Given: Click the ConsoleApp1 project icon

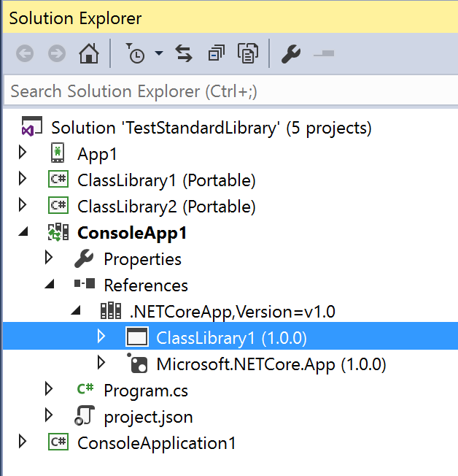Looking at the screenshot, I should coord(58,232).
